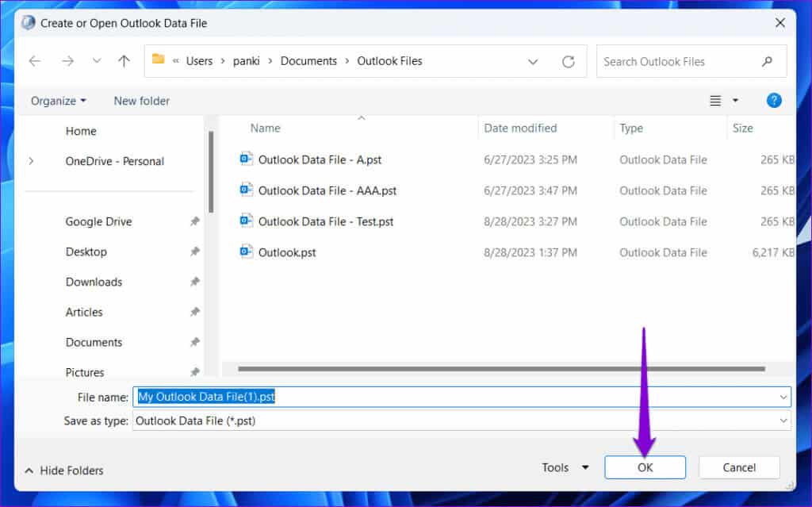This screenshot has height=507, width=812.
Task: Click the navigation pane vertical scrollbar
Action: coord(211,172)
